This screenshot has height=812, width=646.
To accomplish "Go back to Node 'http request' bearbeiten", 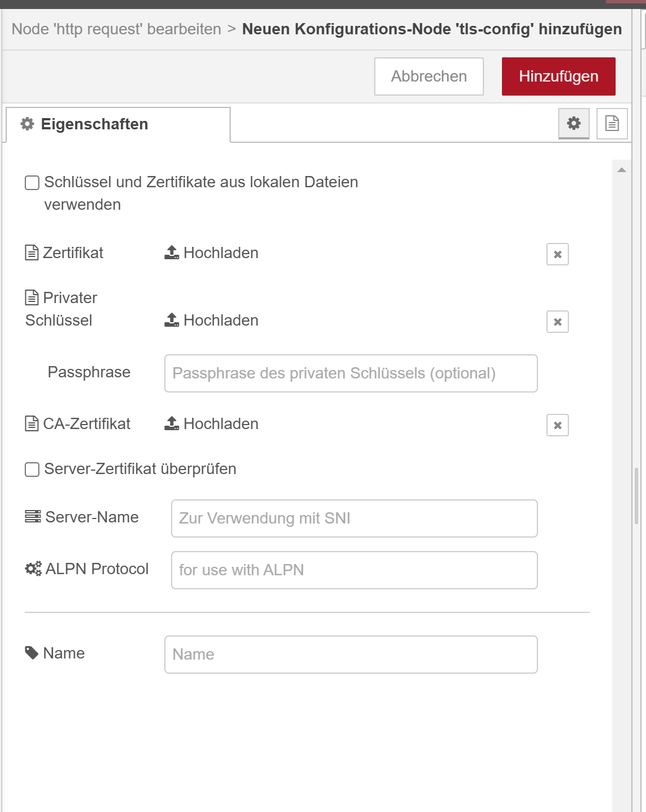I will coord(116,29).
